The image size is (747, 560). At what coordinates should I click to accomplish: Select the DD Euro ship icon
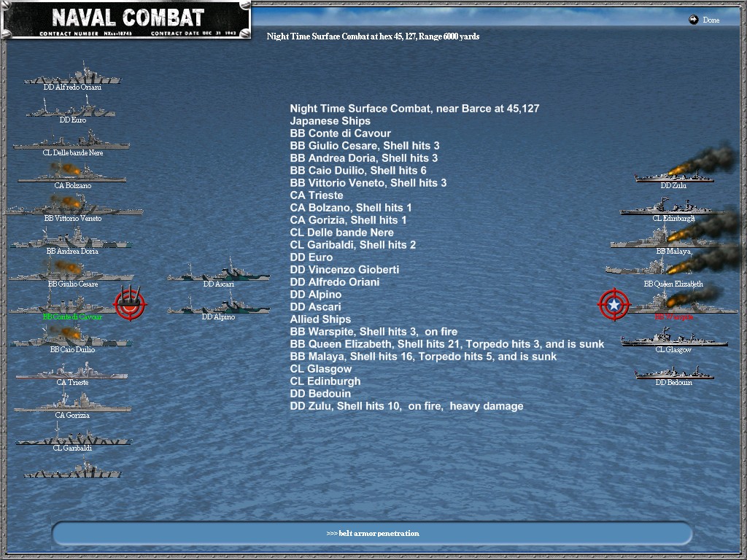tap(71, 106)
